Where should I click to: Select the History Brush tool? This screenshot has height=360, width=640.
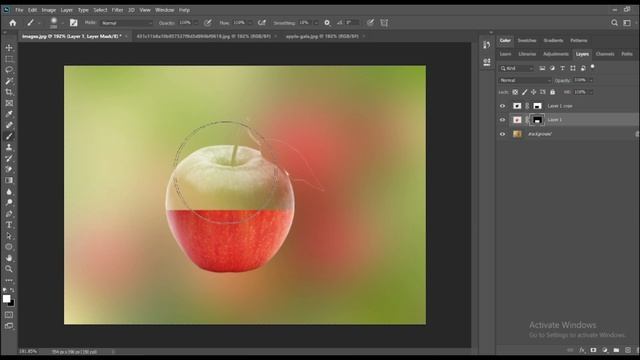[9, 158]
